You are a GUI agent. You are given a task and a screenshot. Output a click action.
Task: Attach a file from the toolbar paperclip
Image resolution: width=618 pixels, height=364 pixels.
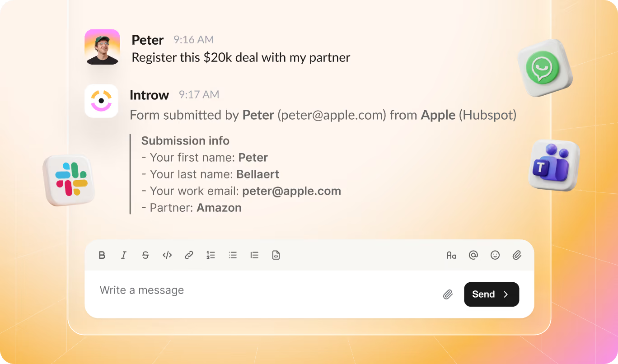[x=517, y=255]
